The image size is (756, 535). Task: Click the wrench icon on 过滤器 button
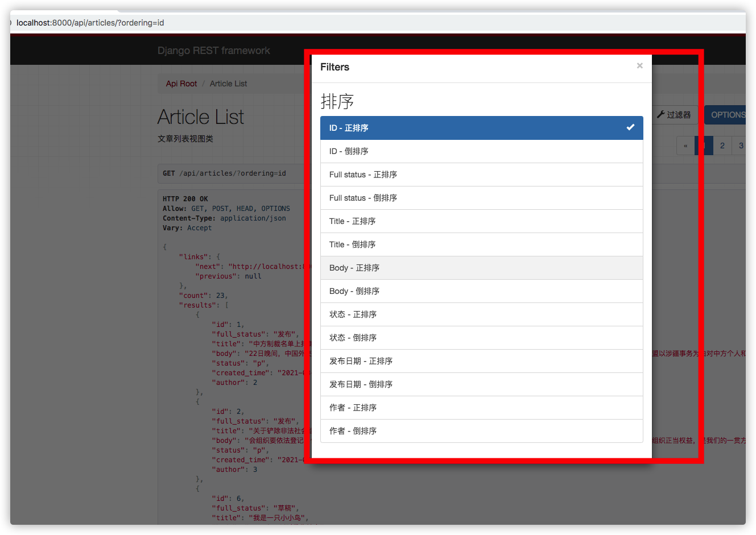660,115
